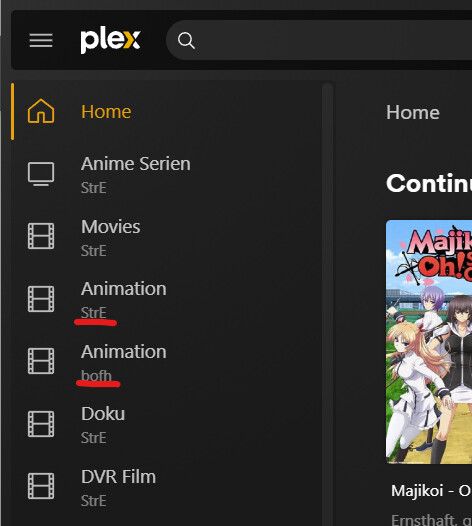Open the hamburger menu icon

pyautogui.click(x=41, y=40)
